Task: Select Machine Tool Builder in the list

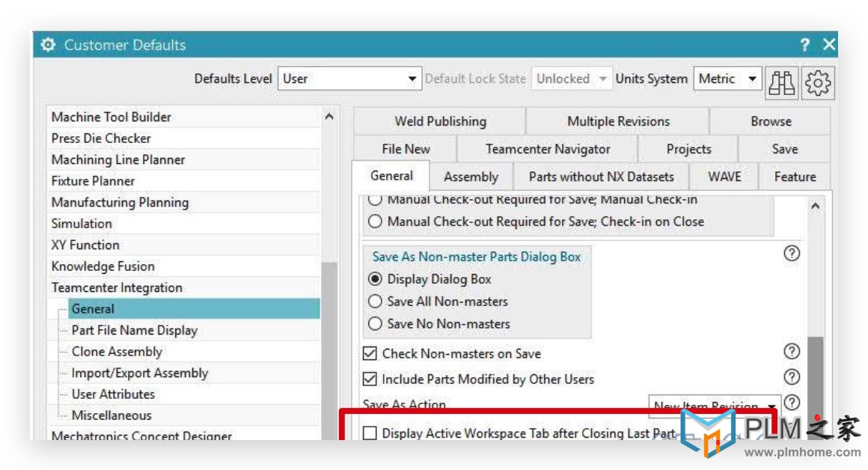Action: 184,117
